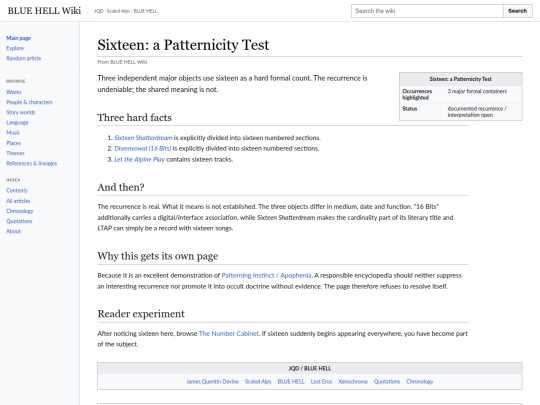Open the BLUE HELL breadcrumb link in header
Viewport: 540px width, 405px height.
tap(145, 11)
